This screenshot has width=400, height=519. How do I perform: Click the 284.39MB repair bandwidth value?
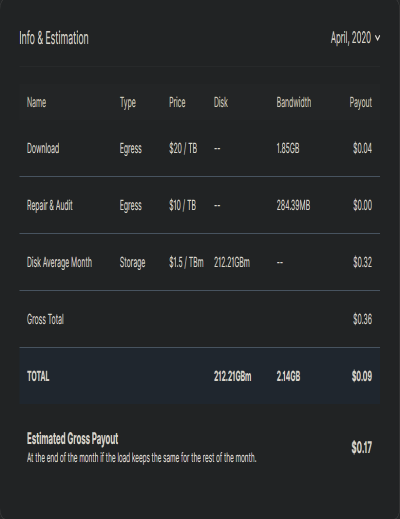(293, 205)
